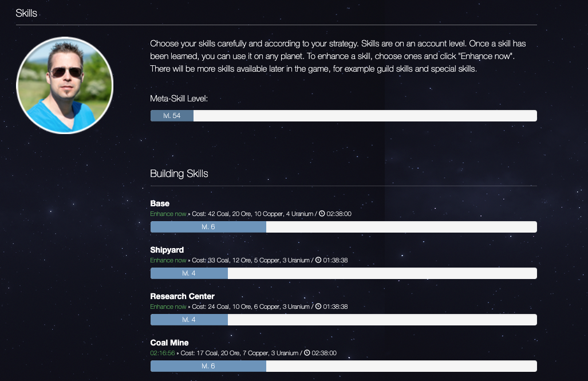
Task: Click the clock icon beside Shipyard's duration
Action: click(x=319, y=260)
